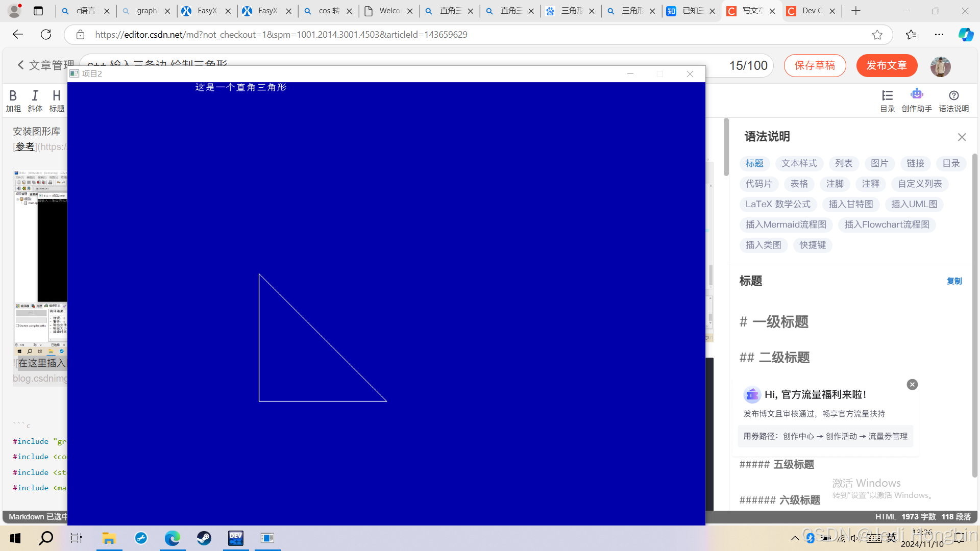Image resolution: width=980 pixels, height=551 pixels.
Task: Click 复制 to copy heading syntax
Action: (x=954, y=281)
